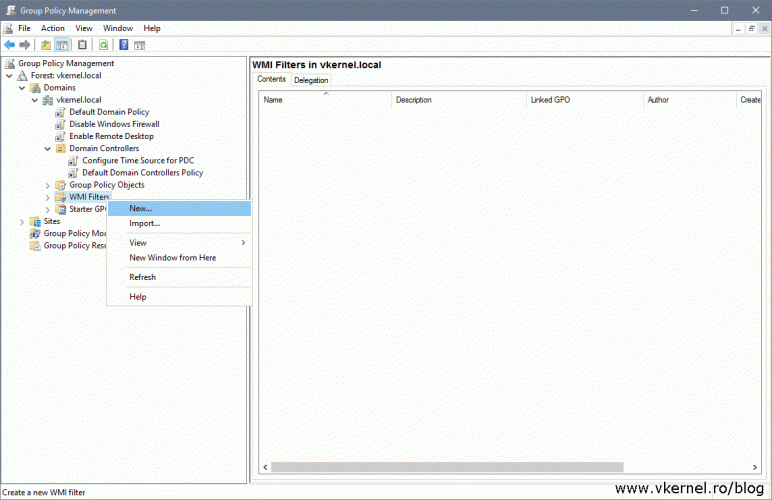Click the Starter GPOs folder icon
This screenshot has height=500, width=772.
pos(61,209)
